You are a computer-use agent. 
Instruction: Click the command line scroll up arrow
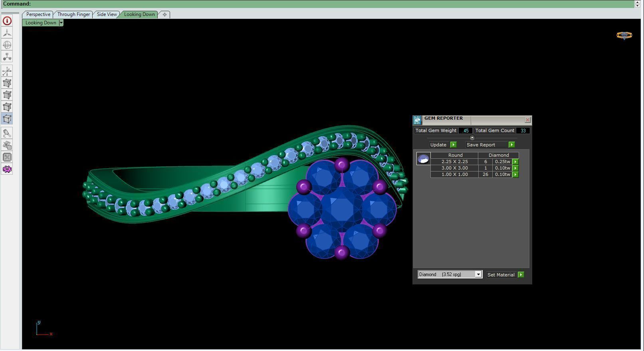[x=637, y=2]
